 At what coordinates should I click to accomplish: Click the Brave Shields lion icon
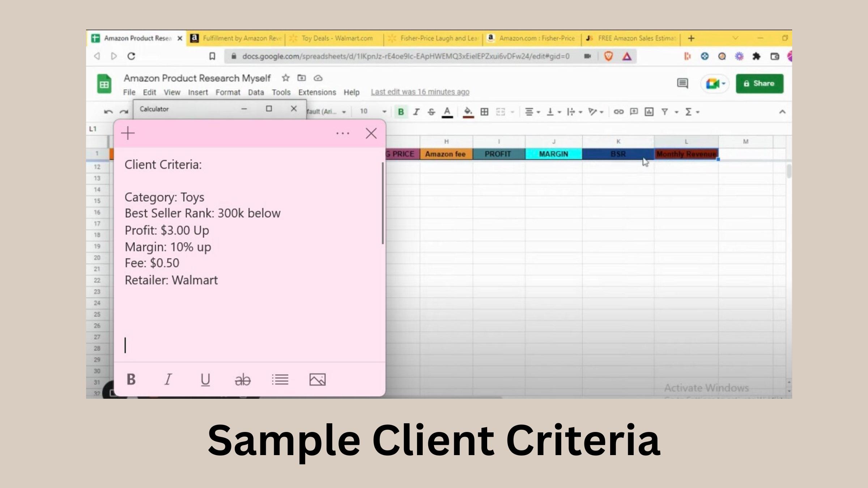[609, 56]
